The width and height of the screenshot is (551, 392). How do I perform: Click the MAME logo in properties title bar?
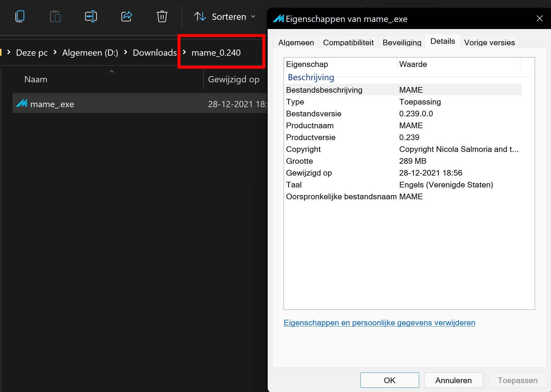pyautogui.click(x=278, y=19)
